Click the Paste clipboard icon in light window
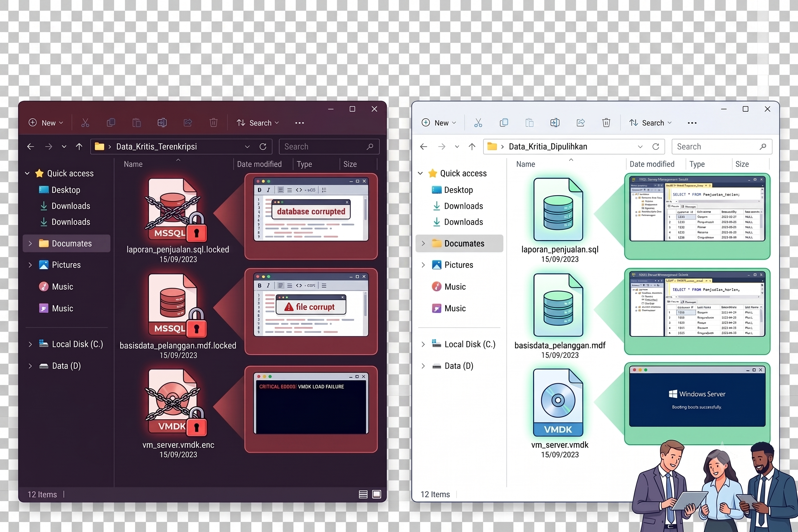 tap(529, 122)
